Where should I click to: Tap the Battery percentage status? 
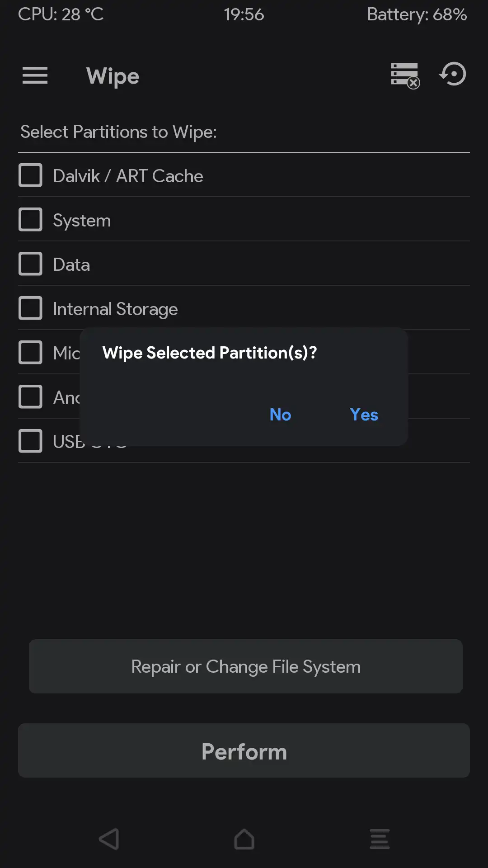pyautogui.click(x=417, y=14)
